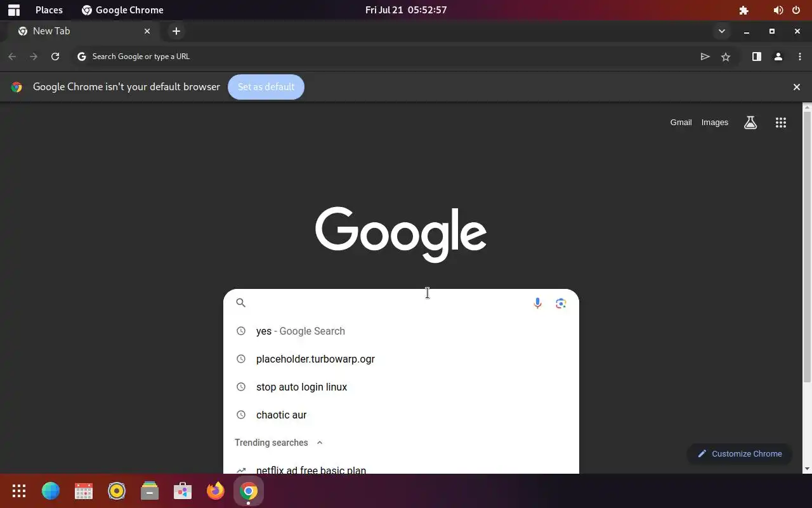This screenshot has width=812, height=508.
Task: Select suggestion placeholder.turbowarp.ogr
Action: coord(401,359)
